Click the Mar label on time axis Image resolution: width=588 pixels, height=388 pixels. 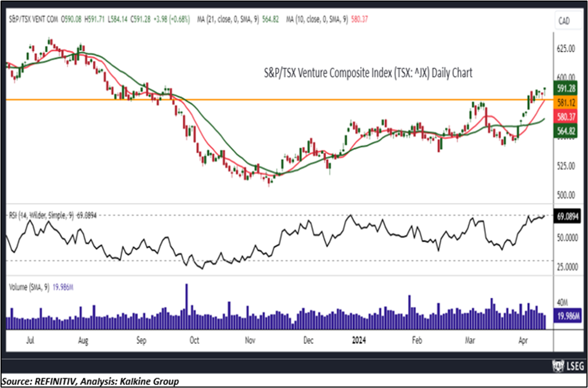click(x=471, y=340)
